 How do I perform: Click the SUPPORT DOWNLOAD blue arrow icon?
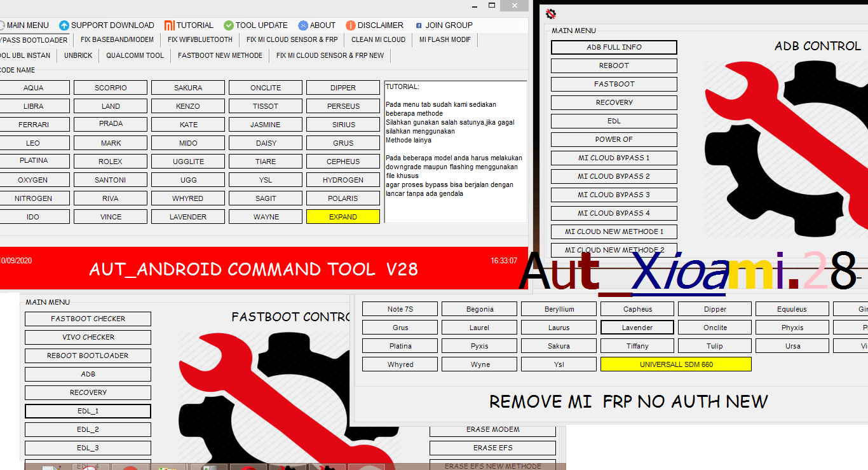tap(64, 25)
